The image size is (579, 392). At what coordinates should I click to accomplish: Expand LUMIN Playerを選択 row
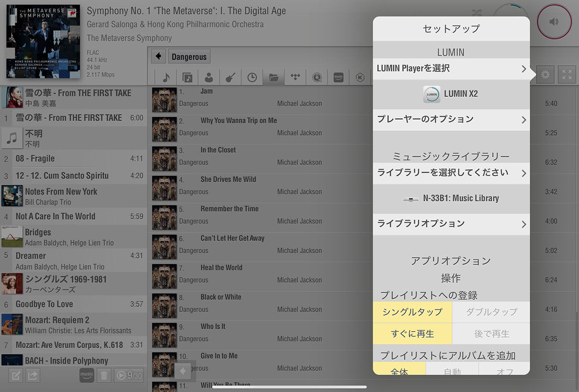point(451,69)
